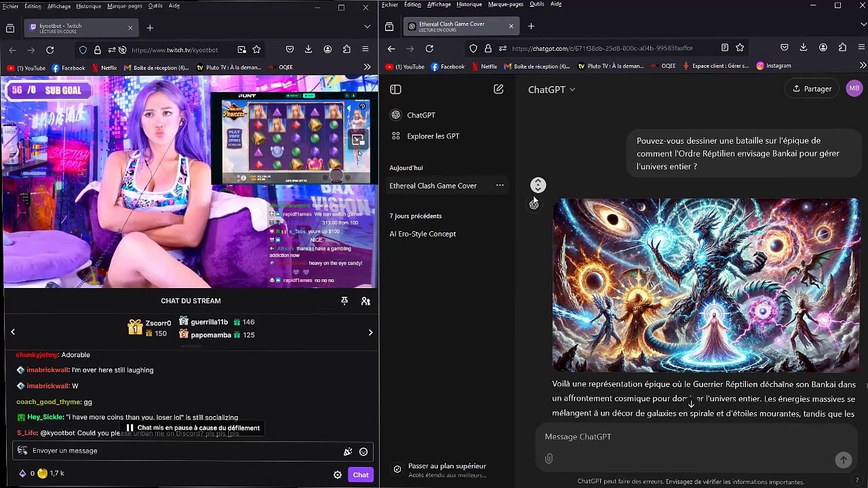
Task: Open the Twitch chat emote picker smiley
Action: click(363, 451)
